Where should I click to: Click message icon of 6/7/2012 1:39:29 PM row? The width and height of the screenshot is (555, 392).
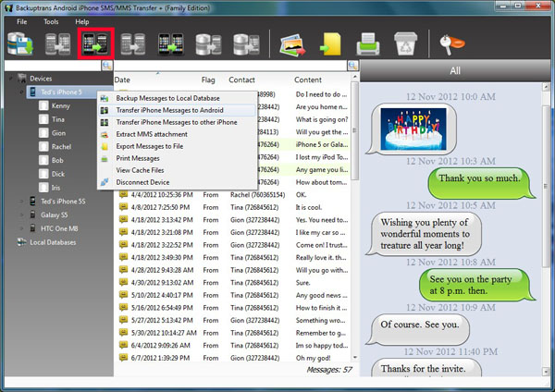[123, 357]
